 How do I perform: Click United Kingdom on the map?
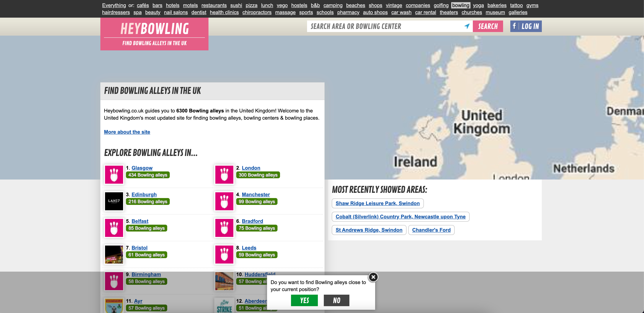coord(481,122)
